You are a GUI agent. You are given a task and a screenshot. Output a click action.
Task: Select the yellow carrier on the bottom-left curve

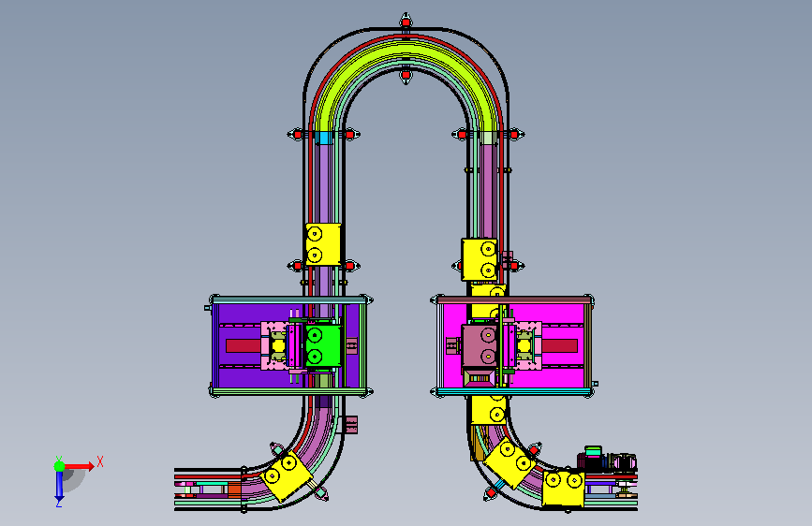(286, 475)
